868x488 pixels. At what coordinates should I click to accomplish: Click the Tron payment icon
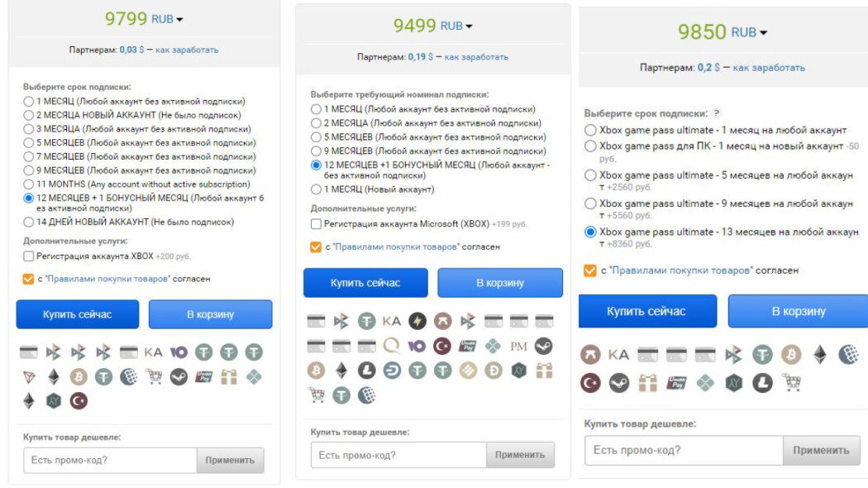coord(29,377)
